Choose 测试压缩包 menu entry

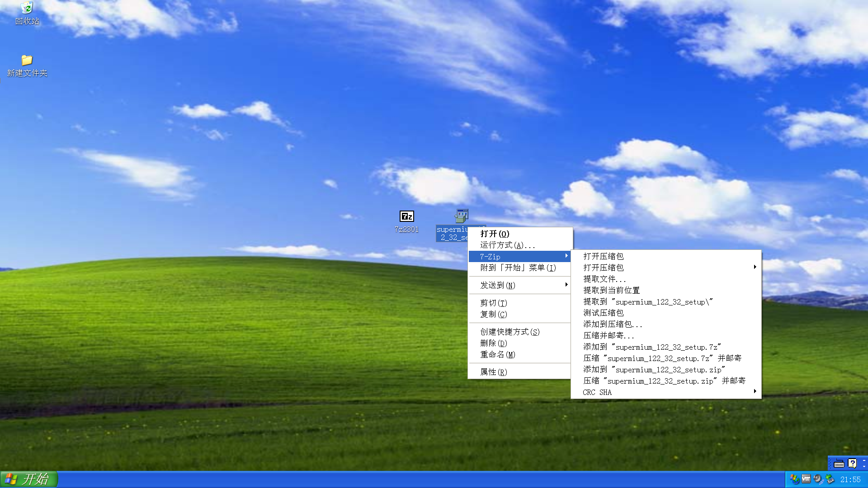click(x=603, y=313)
